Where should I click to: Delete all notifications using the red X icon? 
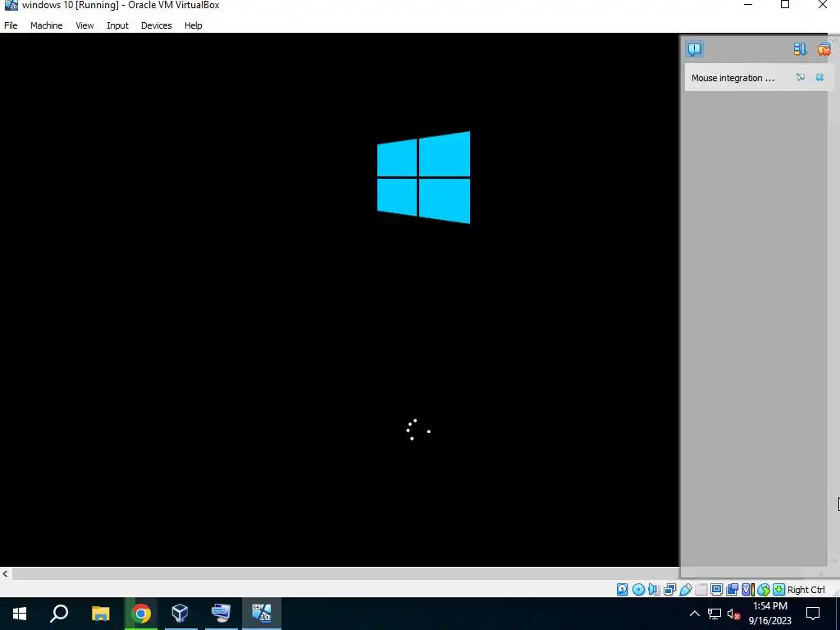824,49
